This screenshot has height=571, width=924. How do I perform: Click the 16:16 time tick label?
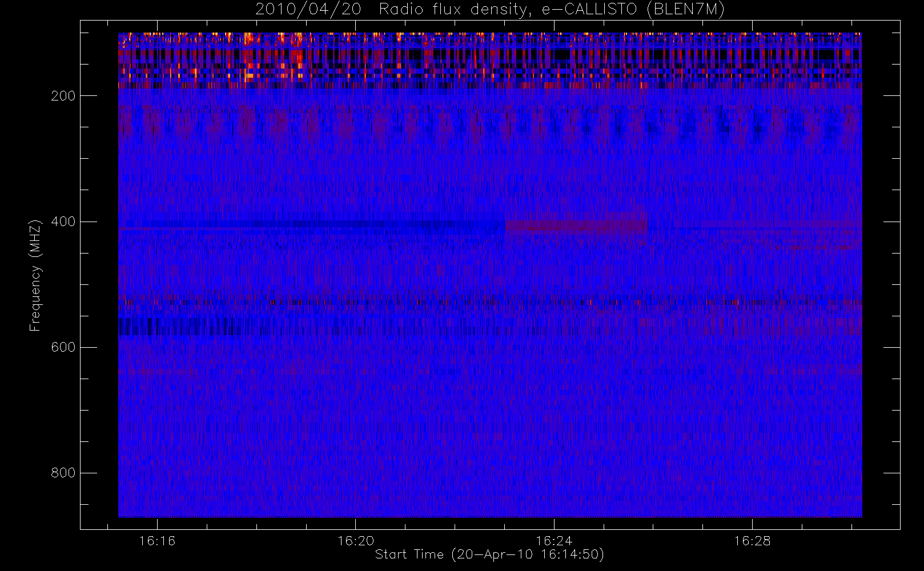click(157, 541)
